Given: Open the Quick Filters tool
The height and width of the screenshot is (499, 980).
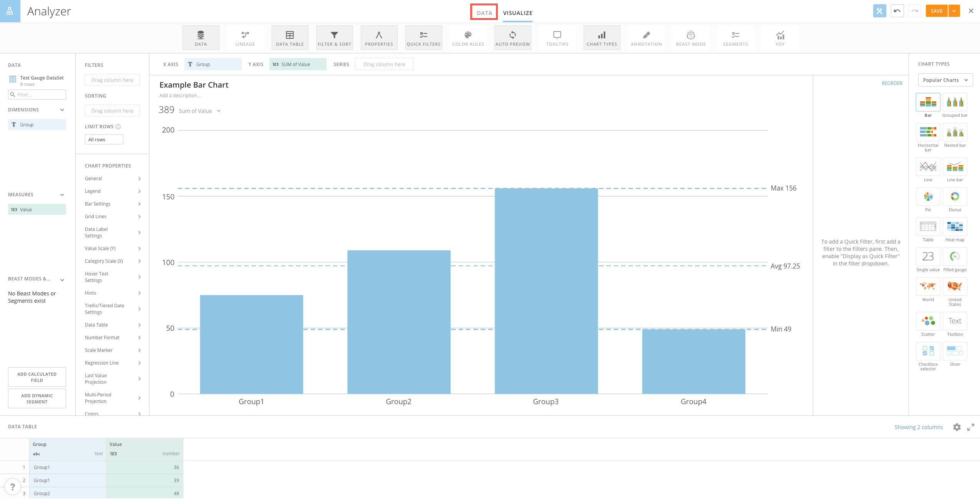Looking at the screenshot, I should (423, 37).
